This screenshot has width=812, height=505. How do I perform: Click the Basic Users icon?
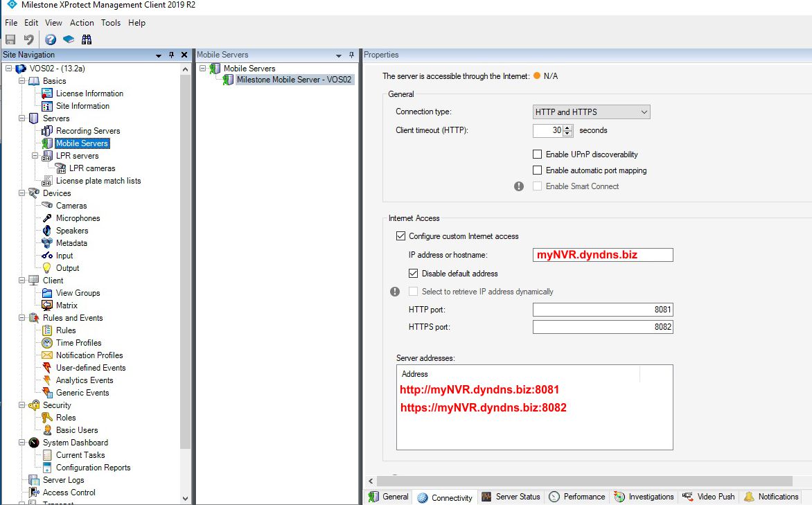(47, 430)
